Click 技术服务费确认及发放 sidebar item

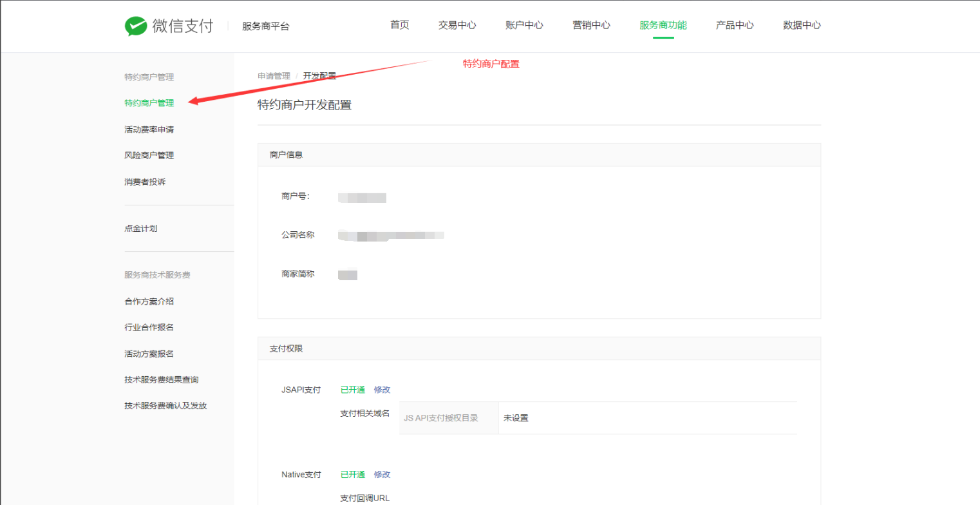(165, 406)
